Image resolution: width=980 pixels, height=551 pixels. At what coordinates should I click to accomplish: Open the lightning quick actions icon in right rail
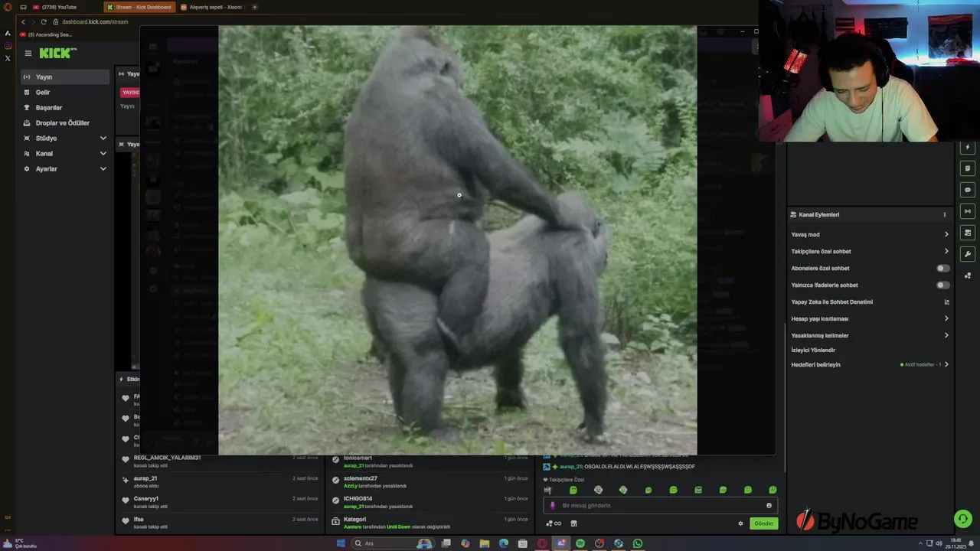point(968,147)
